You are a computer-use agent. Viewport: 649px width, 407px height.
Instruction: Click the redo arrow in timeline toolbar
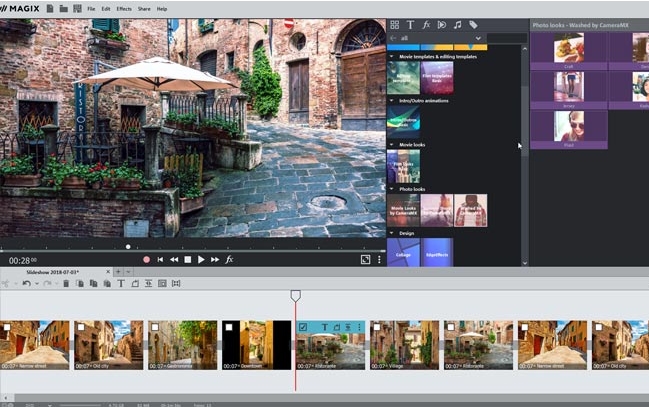click(47, 284)
